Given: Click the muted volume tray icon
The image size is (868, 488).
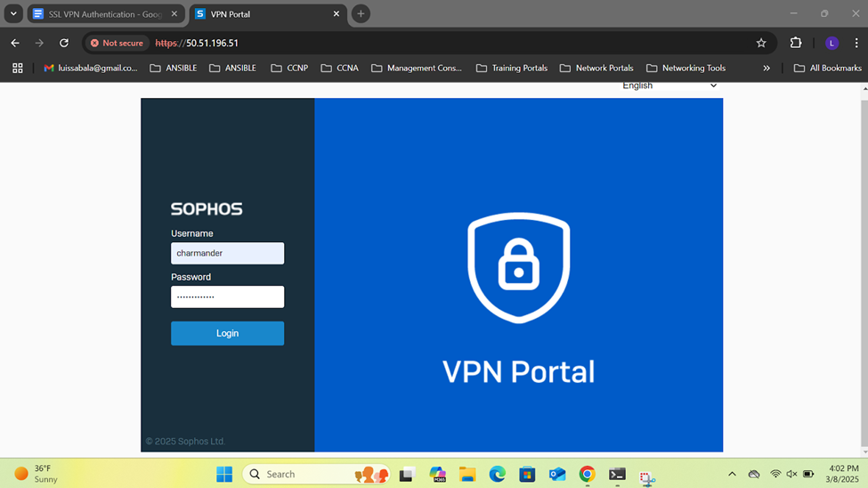Looking at the screenshot, I should [x=791, y=474].
